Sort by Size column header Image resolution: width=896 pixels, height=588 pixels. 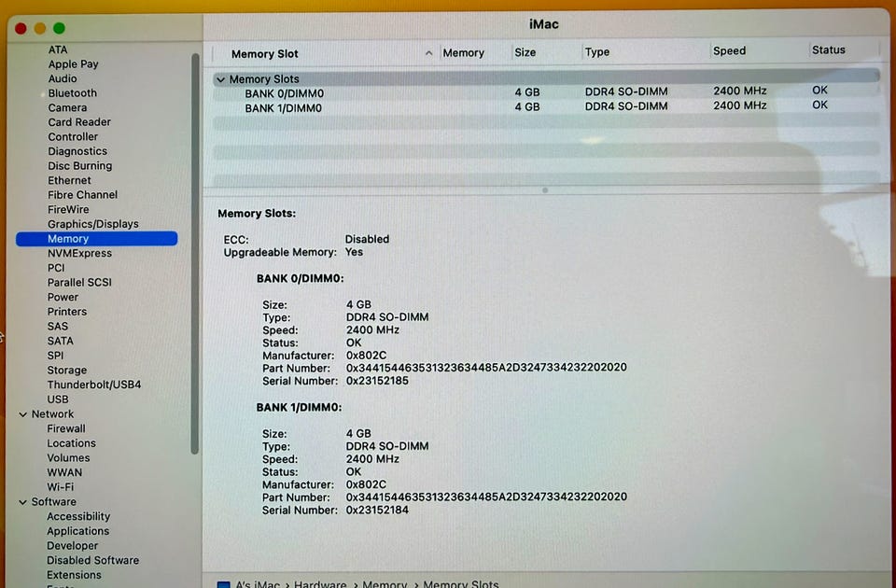click(x=525, y=52)
